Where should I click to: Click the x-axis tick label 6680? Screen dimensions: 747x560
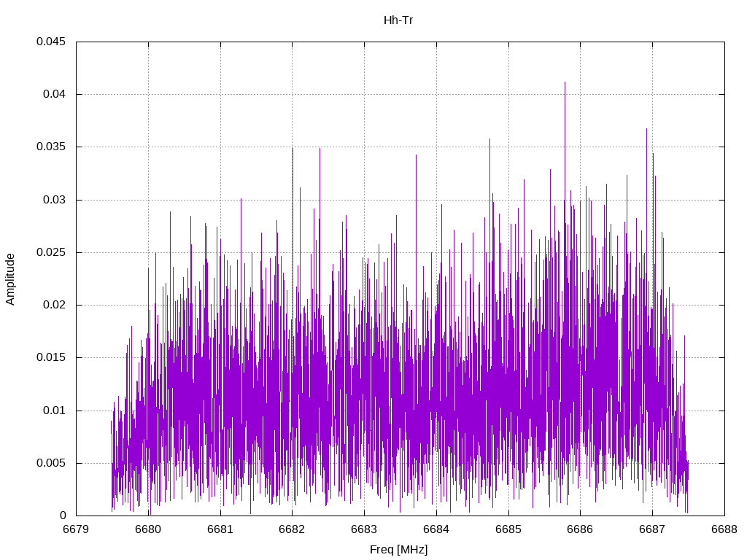click(x=148, y=529)
